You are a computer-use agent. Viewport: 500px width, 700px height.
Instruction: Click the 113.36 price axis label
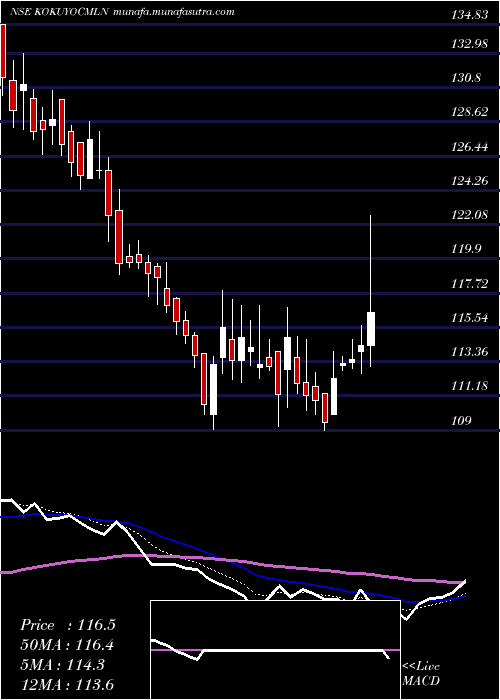tap(469, 352)
